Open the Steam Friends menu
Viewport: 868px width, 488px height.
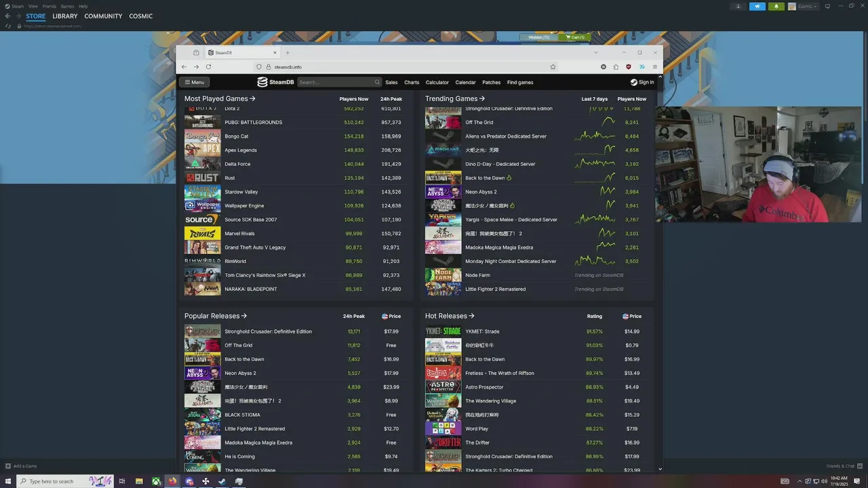click(50, 6)
